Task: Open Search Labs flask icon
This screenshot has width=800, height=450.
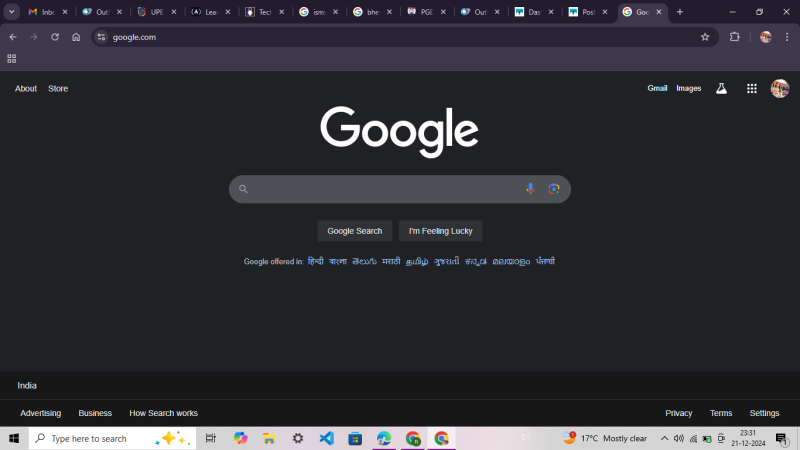Action: click(721, 89)
